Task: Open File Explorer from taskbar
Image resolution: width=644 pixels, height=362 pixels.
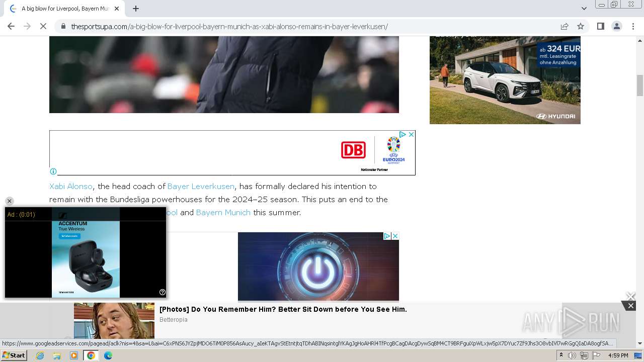Action: pos(57,355)
